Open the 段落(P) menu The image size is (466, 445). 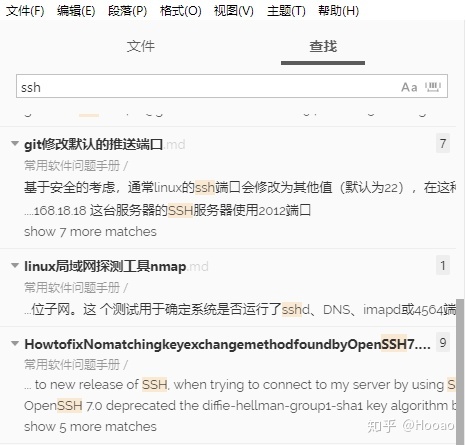(127, 11)
